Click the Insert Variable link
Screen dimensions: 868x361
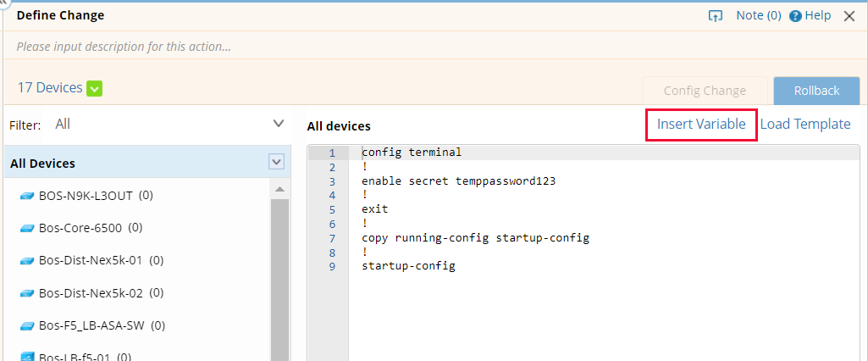[x=701, y=125]
